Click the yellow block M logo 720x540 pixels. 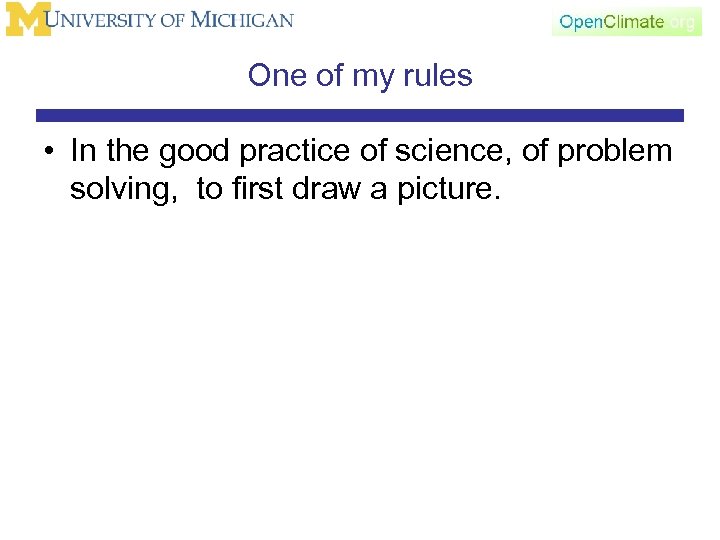28,20
